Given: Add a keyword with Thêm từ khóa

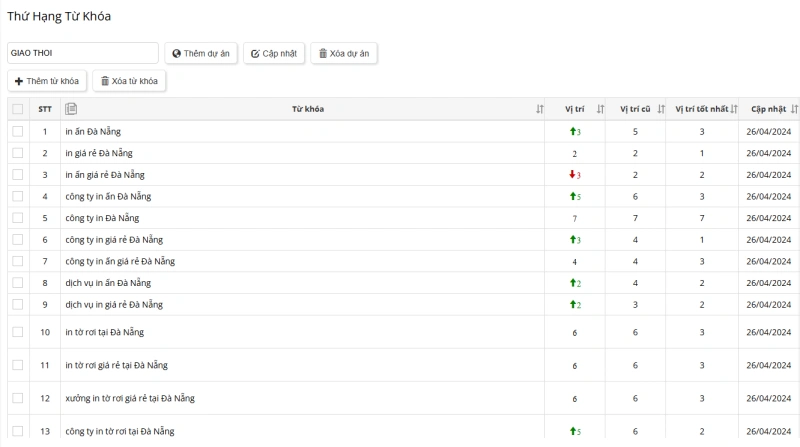Looking at the screenshot, I should point(47,81).
